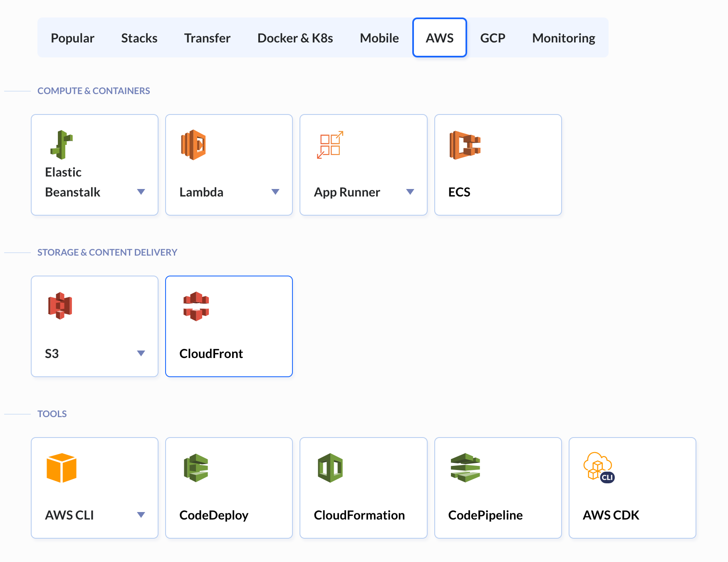Click the Tools section heading
This screenshot has height=562, width=728.
52,414
